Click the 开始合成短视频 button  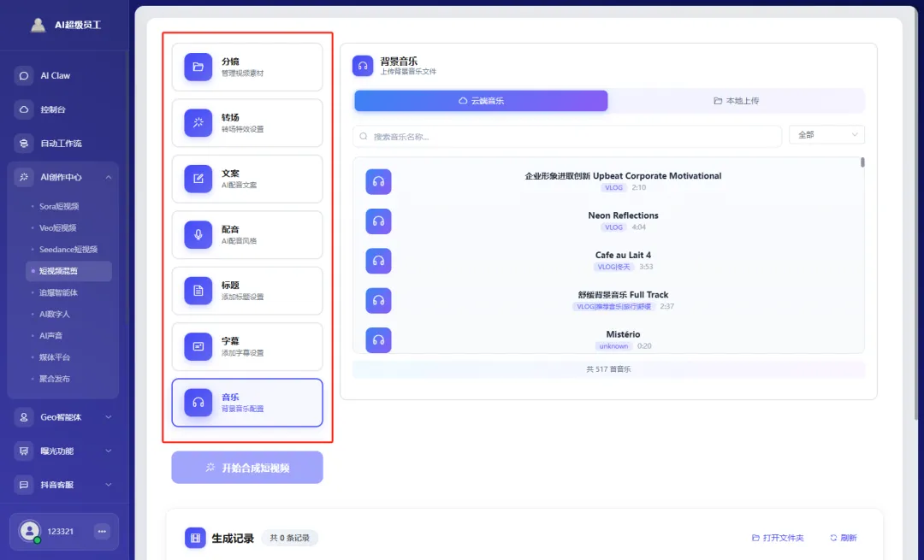tap(246, 467)
